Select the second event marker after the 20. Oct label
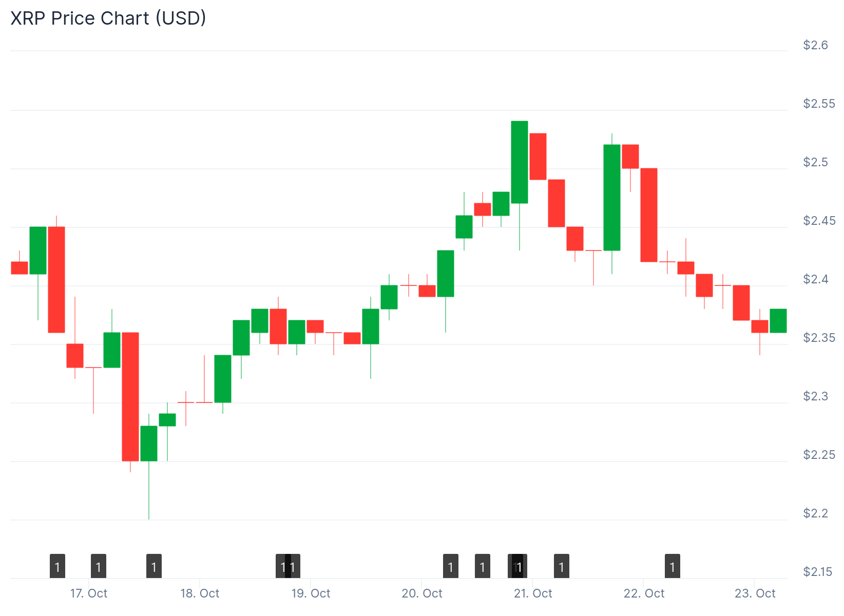This screenshot has height=616, width=844. (x=483, y=567)
